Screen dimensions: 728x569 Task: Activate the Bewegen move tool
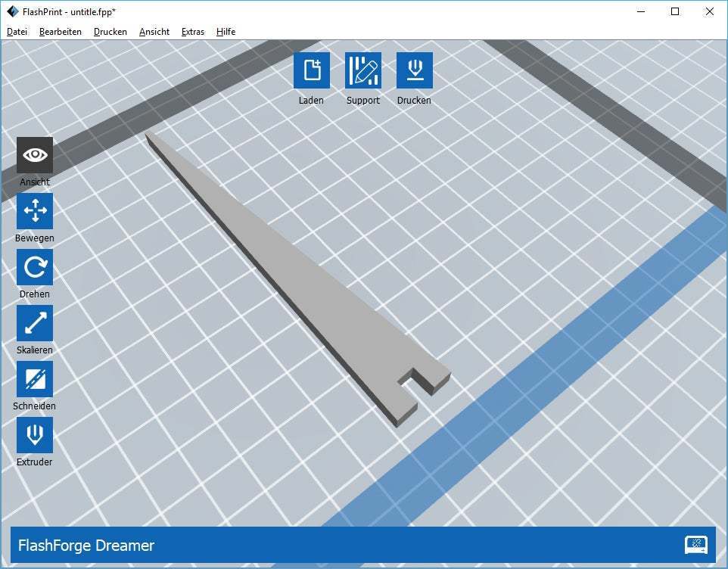pos(35,211)
